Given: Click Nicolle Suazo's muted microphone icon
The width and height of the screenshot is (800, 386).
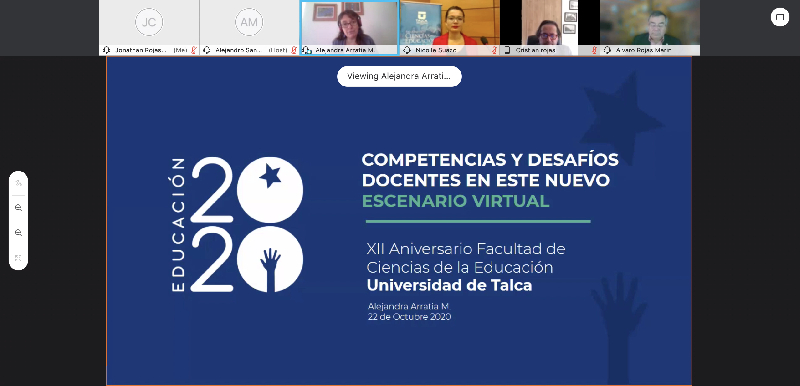Looking at the screenshot, I should [494, 50].
